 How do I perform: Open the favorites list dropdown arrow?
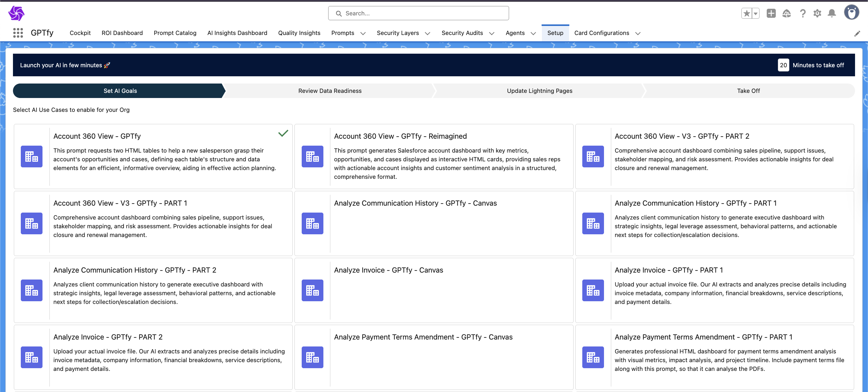coord(756,14)
